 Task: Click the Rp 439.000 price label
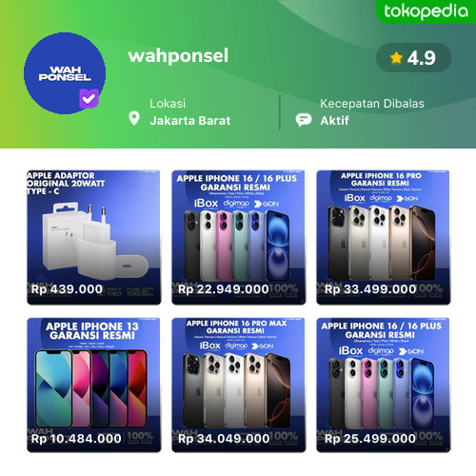tap(67, 289)
